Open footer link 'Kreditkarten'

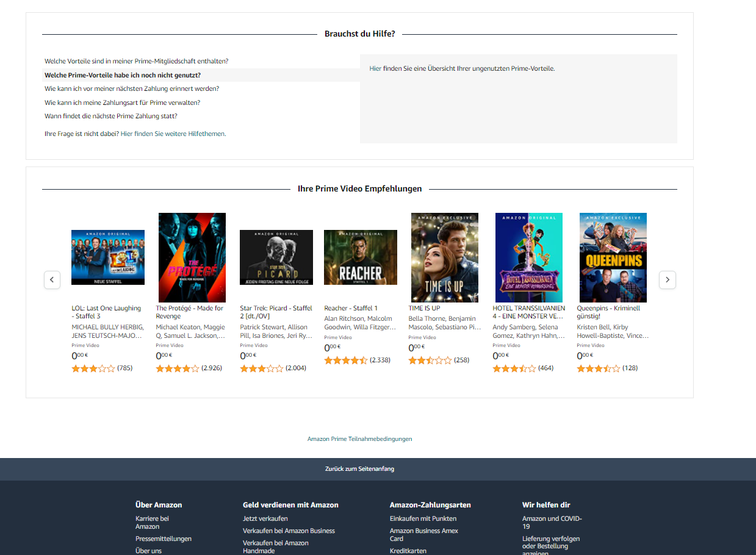[x=408, y=551]
